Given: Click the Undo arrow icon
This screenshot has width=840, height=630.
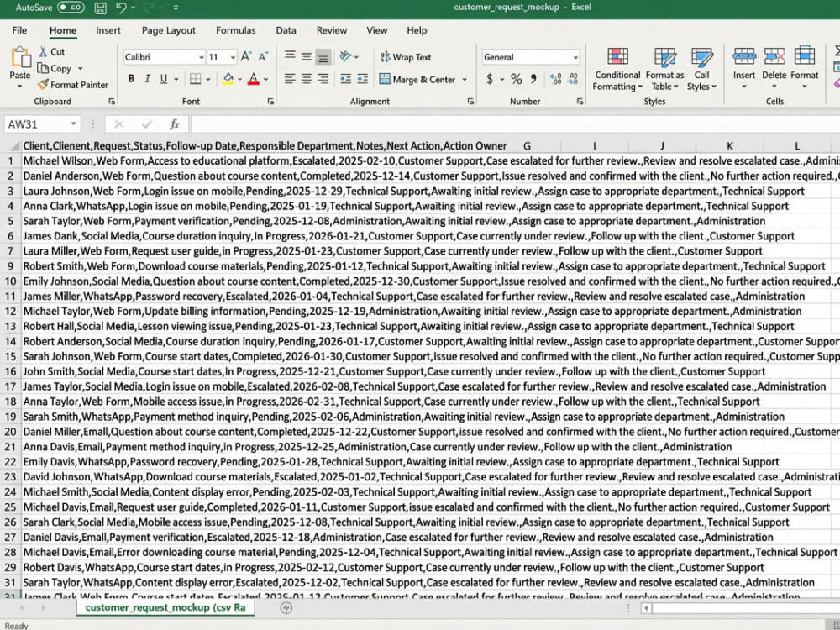Looking at the screenshot, I should click(121, 8).
